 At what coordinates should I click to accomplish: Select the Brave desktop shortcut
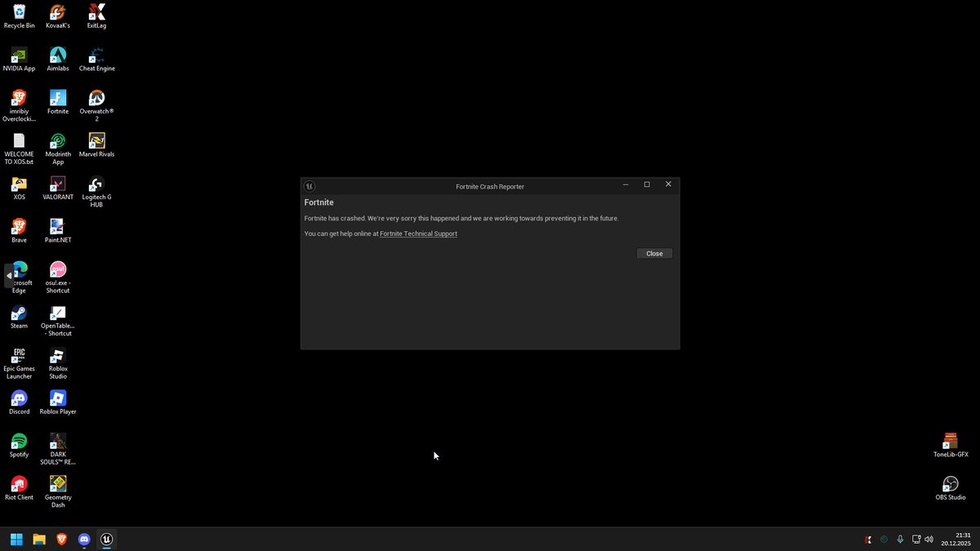[19, 231]
